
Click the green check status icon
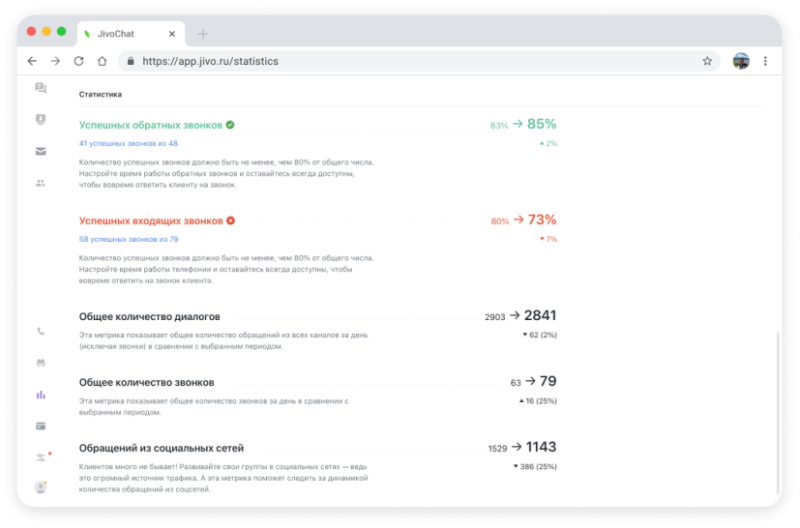pyautogui.click(x=230, y=125)
